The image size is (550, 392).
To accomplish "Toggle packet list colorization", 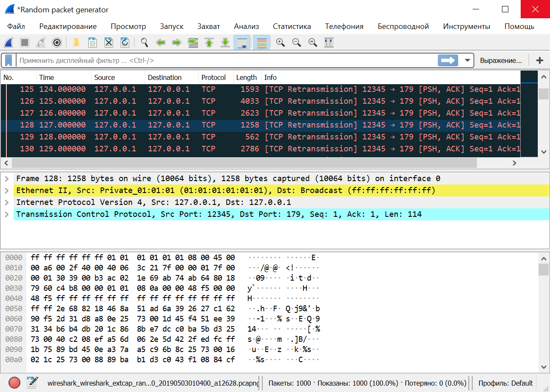I will tap(261, 43).
